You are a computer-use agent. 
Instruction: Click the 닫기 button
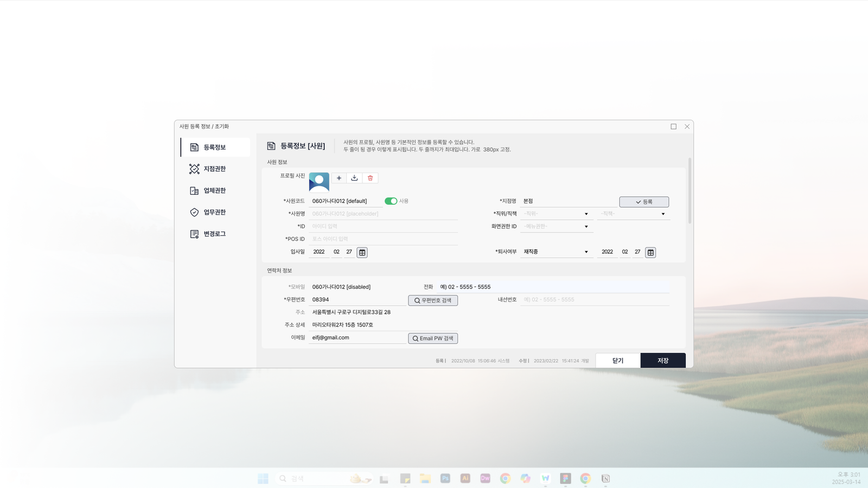click(618, 361)
